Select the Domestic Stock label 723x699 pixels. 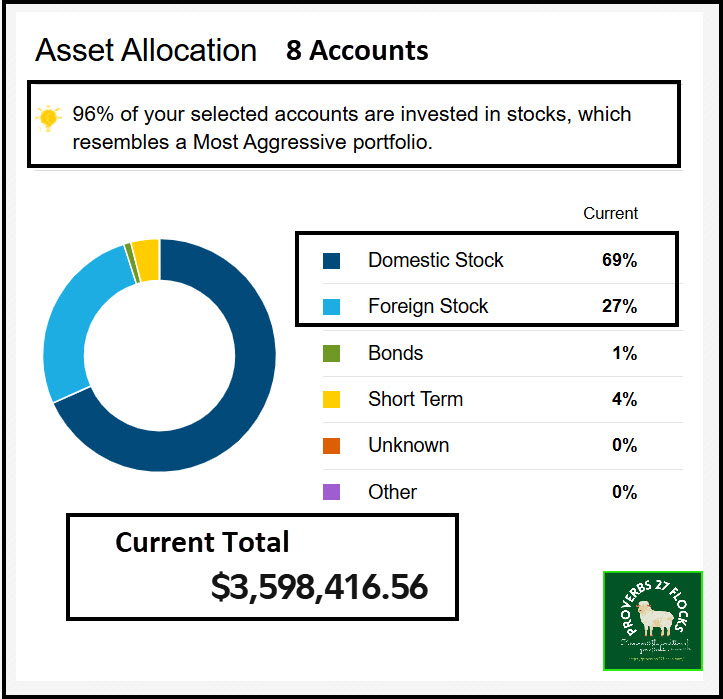pyautogui.click(x=435, y=260)
